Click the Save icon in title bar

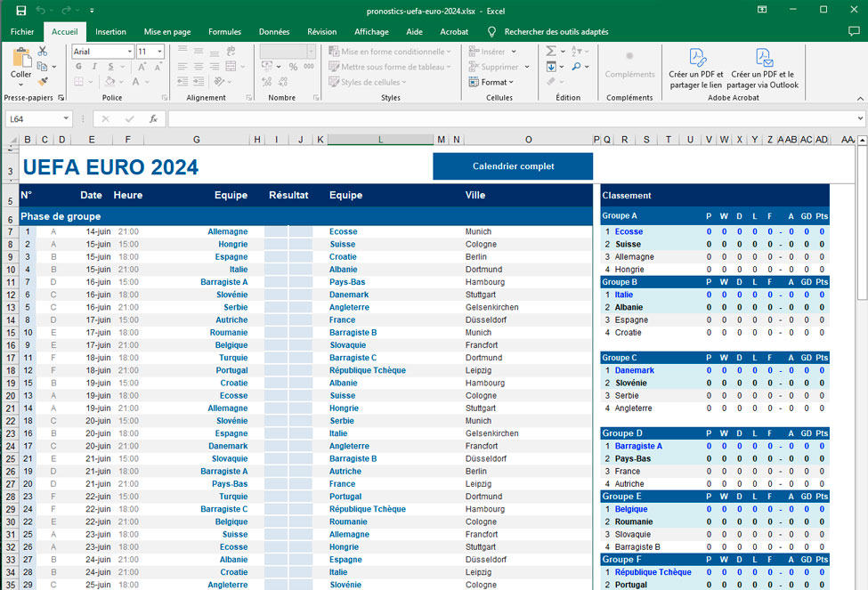21,11
